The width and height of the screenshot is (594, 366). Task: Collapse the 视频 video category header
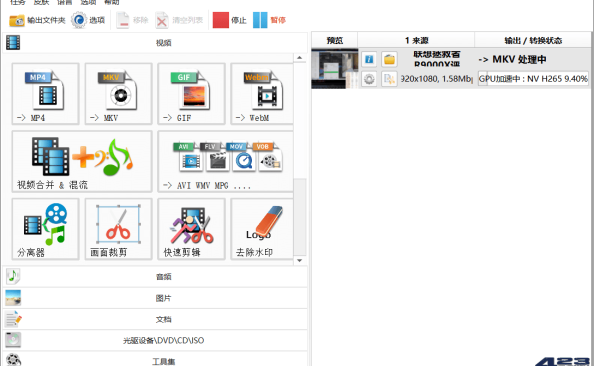pyautogui.click(x=155, y=42)
